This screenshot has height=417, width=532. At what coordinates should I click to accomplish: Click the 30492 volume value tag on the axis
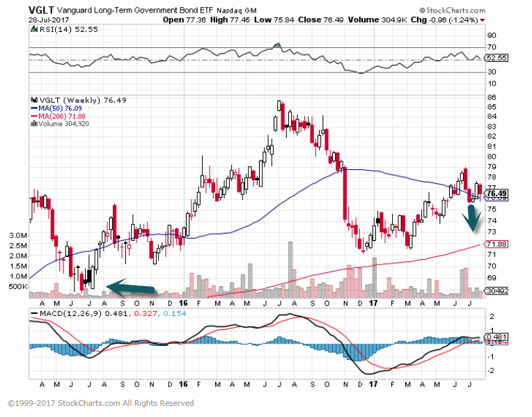[496, 291]
